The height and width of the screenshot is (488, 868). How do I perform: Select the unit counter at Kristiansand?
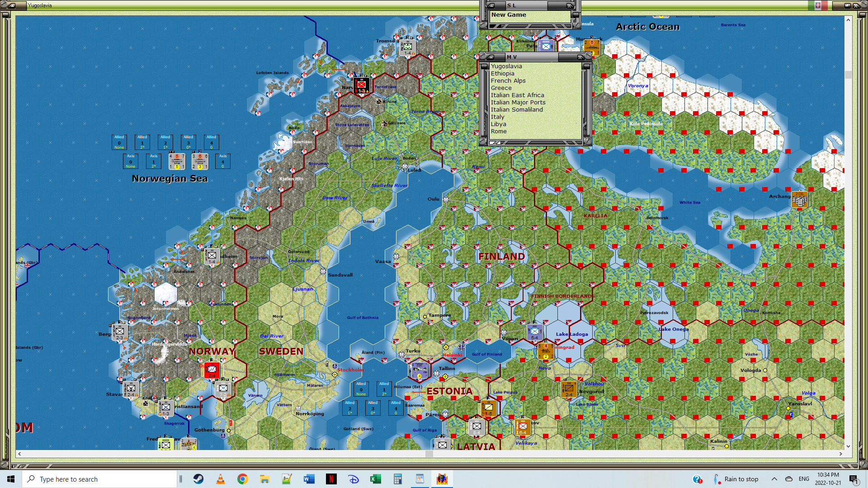tap(165, 408)
